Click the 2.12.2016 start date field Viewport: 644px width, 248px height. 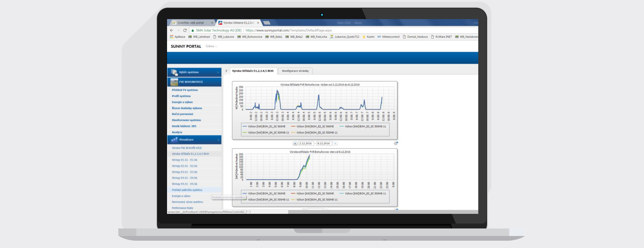[x=306, y=143]
